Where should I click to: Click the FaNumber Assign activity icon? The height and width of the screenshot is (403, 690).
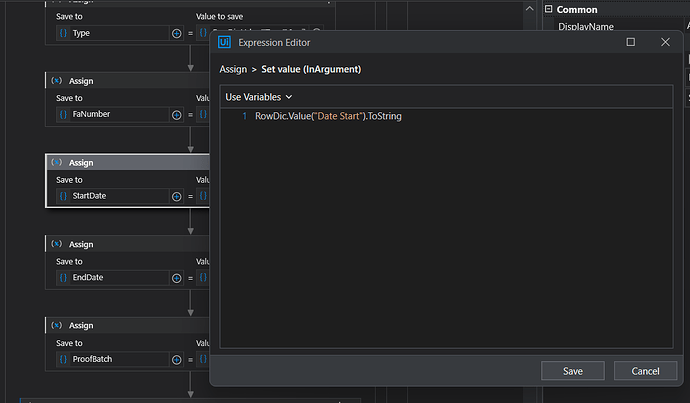point(56,80)
